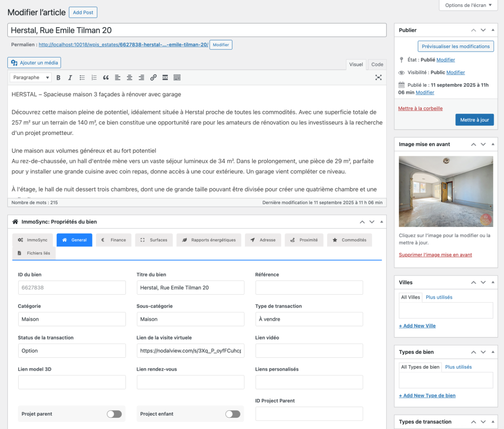Insert or edit a link
504x429 pixels.
(x=154, y=77)
